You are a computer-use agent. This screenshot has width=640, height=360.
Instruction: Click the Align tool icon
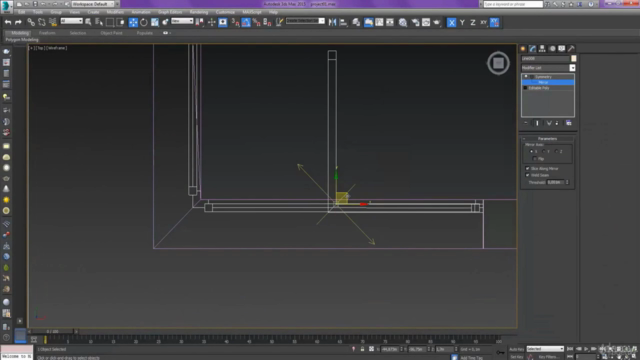coord(343,22)
